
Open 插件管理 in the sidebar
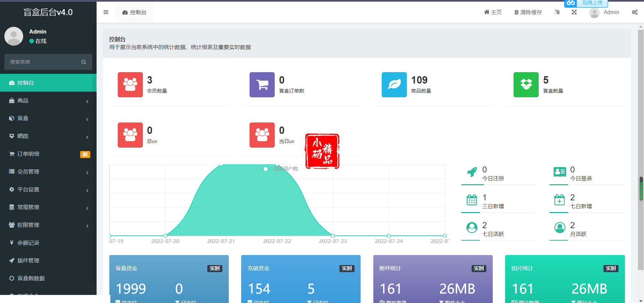[48, 261]
